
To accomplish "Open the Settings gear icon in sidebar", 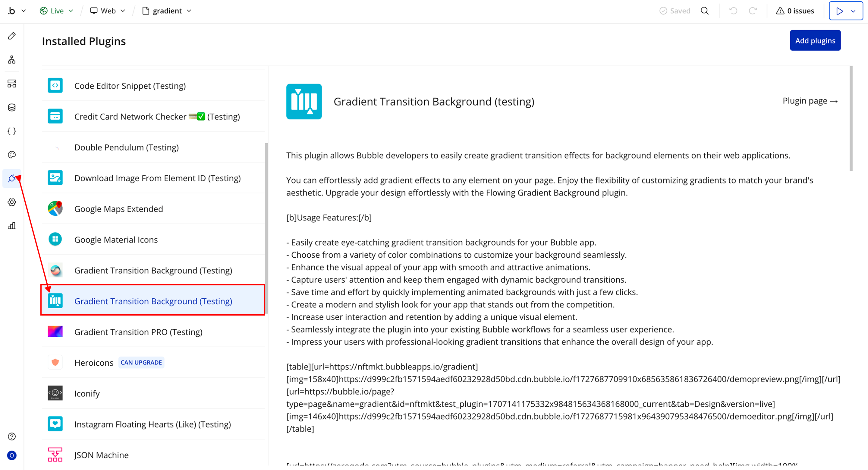I will pyautogui.click(x=12, y=202).
